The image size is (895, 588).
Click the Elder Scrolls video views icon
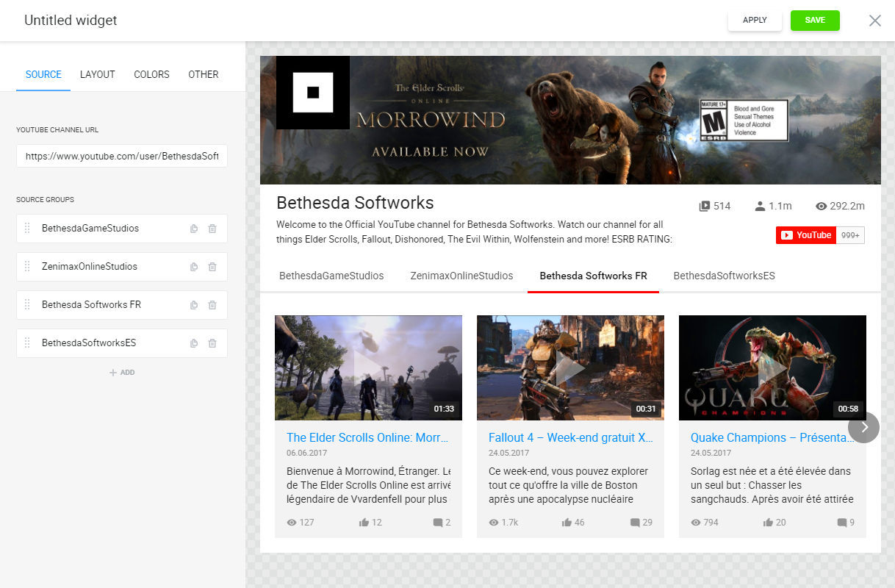coord(292,523)
